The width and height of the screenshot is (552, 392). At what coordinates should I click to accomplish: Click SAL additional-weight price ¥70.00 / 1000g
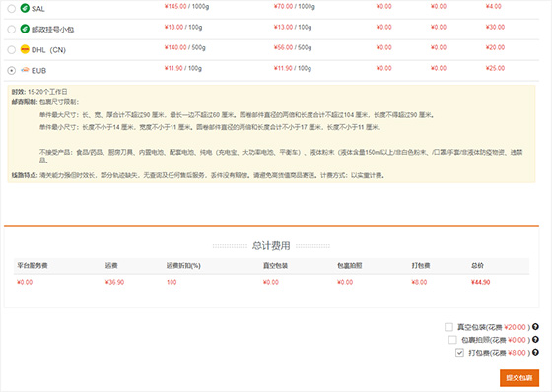295,6
